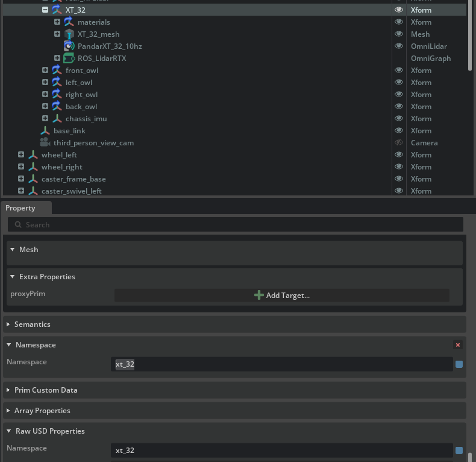
Task: Click the chassis_imu Xform axis icon
Action: (x=57, y=119)
